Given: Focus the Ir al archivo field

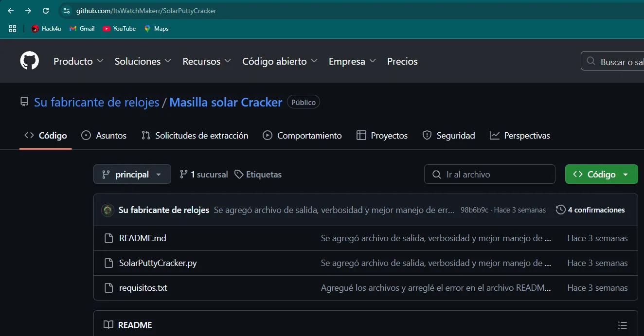Looking at the screenshot, I should point(489,174).
